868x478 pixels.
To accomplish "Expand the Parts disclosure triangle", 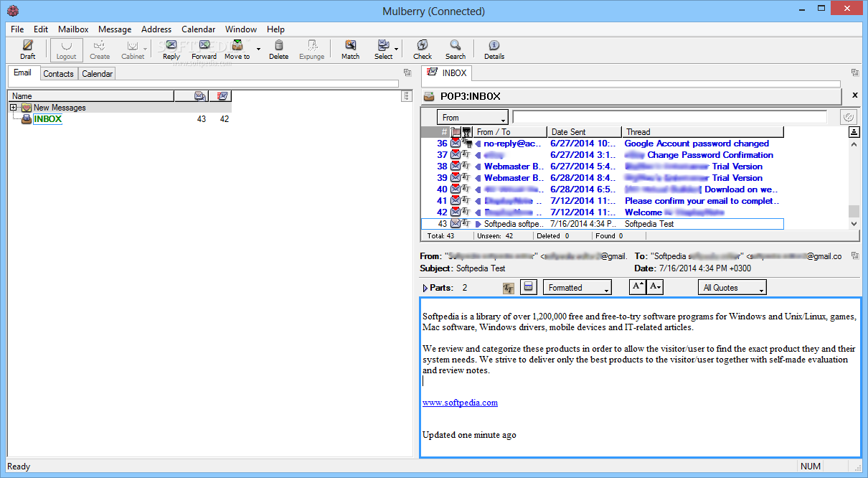I will 425,288.
